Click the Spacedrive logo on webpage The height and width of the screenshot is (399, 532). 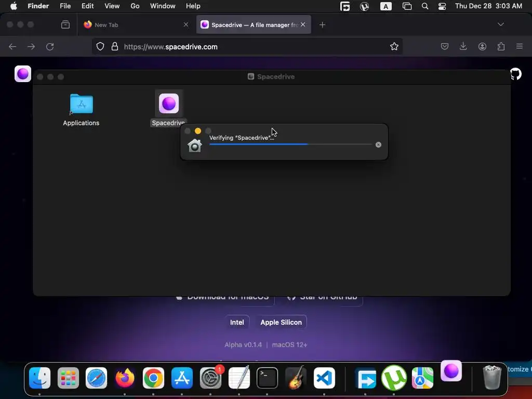point(23,74)
